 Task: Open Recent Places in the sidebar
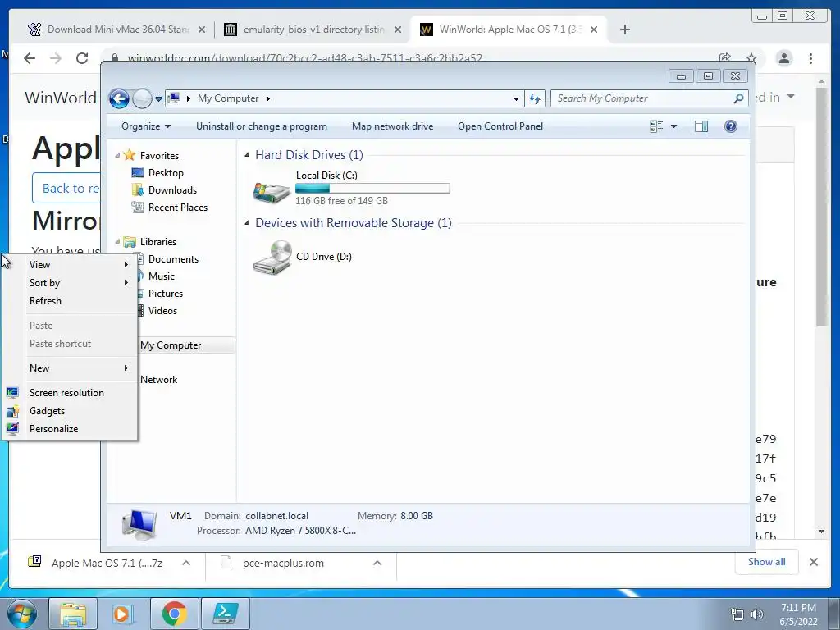(177, 208)
